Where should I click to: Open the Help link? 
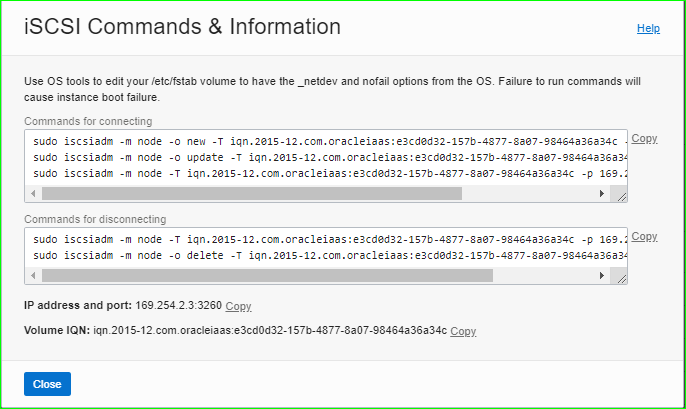[648, 29]
